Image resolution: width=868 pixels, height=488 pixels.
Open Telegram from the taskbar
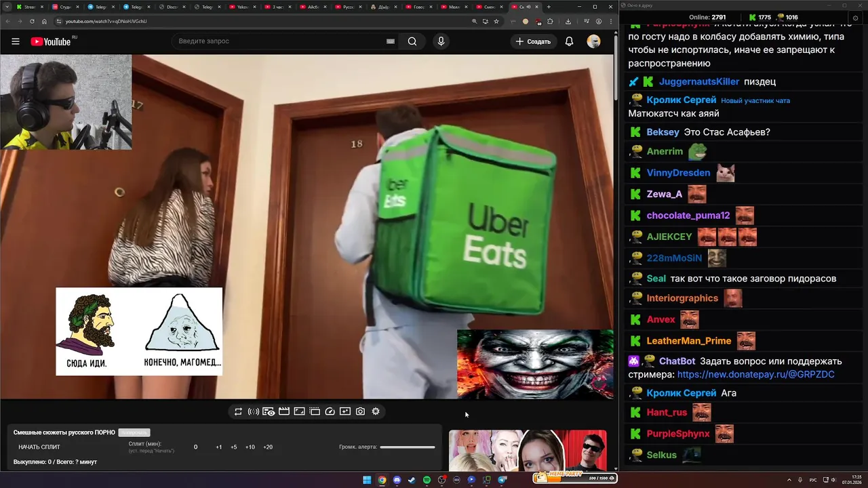(502, 480)
